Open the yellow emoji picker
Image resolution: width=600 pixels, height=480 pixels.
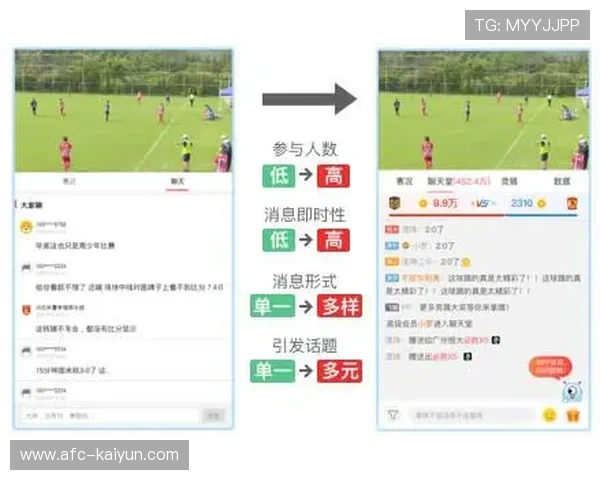coord(549,415)
